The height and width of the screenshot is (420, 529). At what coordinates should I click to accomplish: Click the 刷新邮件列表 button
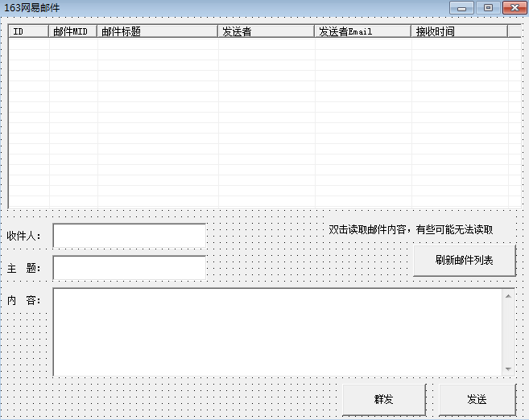click(x=465, y=260)
